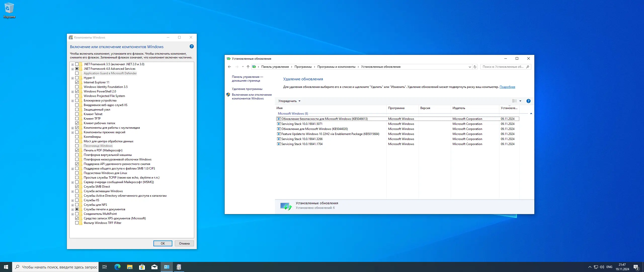Image resolution: width=644 pixels, height=272 pixels.
Task: Click the refresh button next to address bar
Action: 475,67
